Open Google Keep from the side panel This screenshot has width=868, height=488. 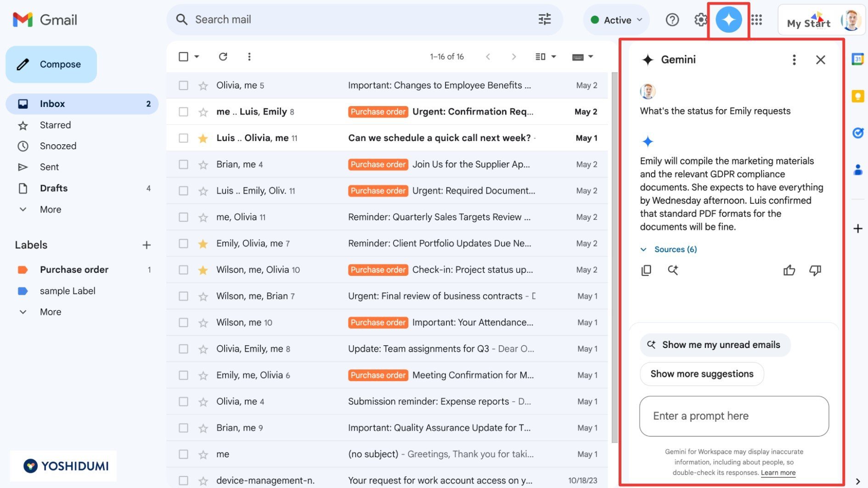(857, 96)
